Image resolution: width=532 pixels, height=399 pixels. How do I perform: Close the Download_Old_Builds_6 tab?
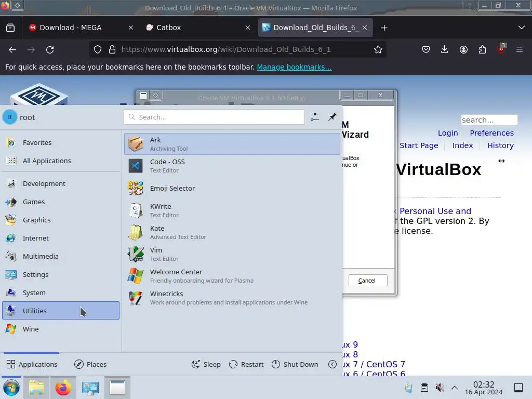click(x=365, y=28)
